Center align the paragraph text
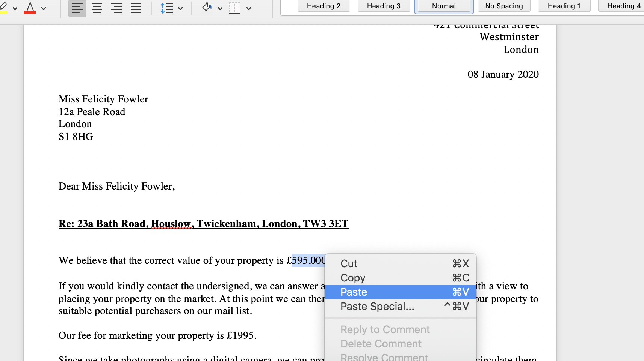This screenshot has height=361, width=644. (97, 8)
